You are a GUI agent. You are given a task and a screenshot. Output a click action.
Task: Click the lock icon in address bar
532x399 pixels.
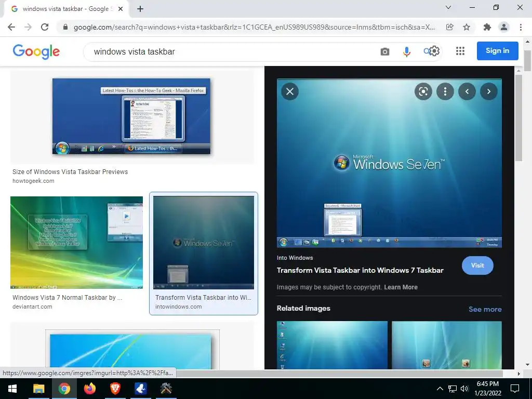coord(65,27)
